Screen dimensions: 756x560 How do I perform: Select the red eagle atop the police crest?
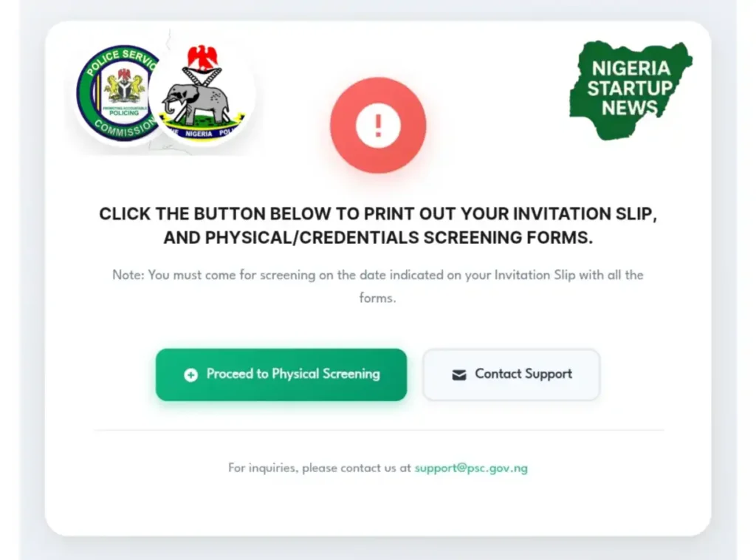(202, 57)
